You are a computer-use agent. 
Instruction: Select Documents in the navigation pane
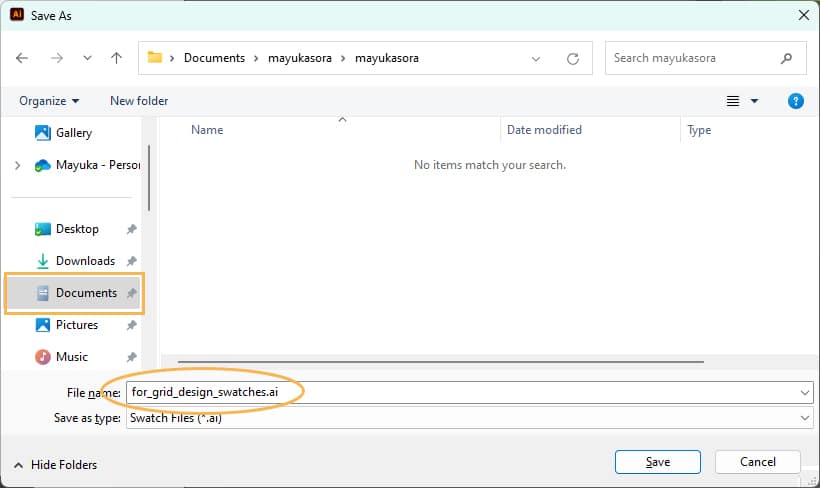[85, 293]
